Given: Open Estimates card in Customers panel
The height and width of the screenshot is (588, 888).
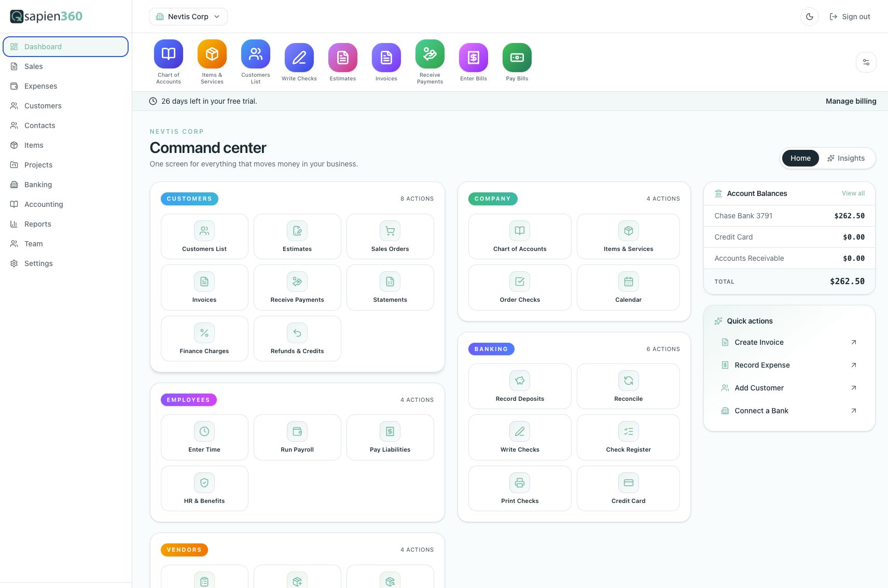Looking at the screenshot, I should (x=297, y=236).
